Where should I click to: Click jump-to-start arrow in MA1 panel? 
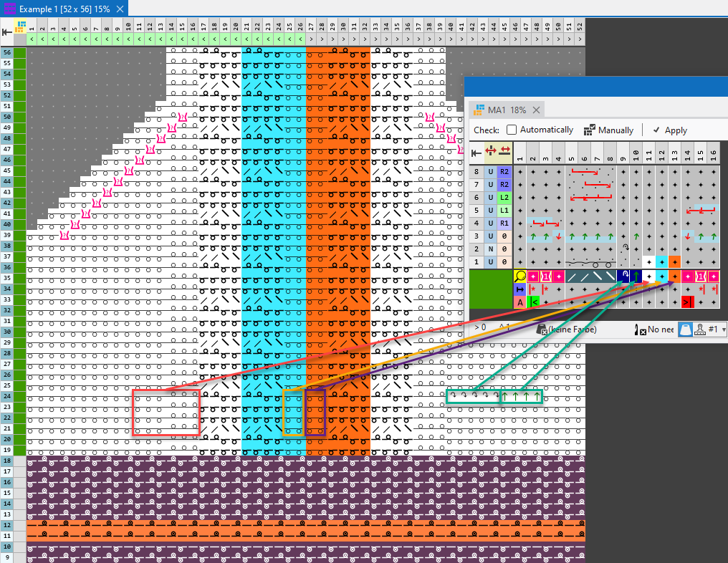coord(476,152)
